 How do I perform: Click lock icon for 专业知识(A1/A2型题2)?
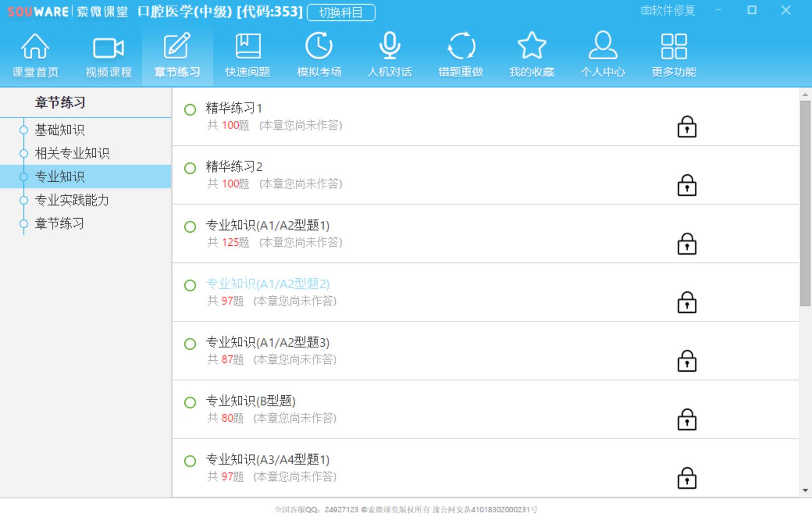(687, 302)
